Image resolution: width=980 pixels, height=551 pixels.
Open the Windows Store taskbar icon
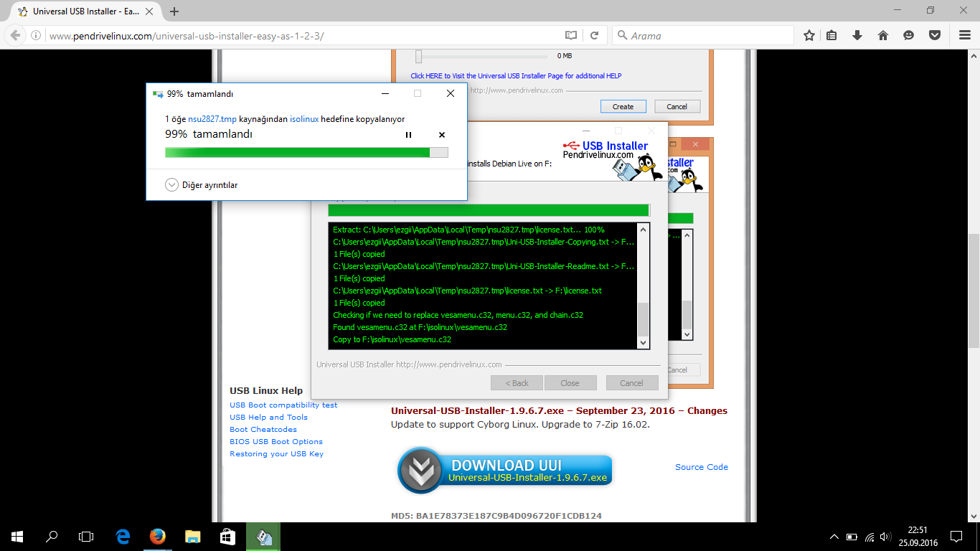tap(227, 537)
